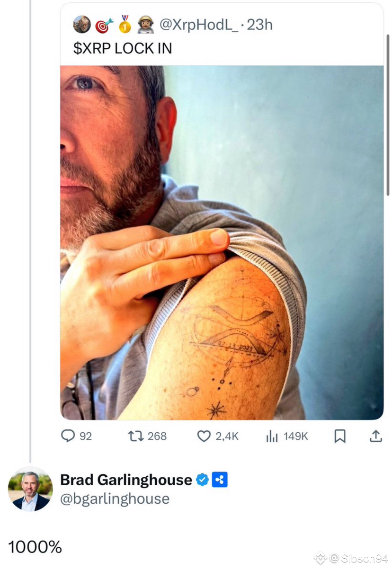
Task: Open the tattoo photo in the post
Action: [x=222, y=242]
